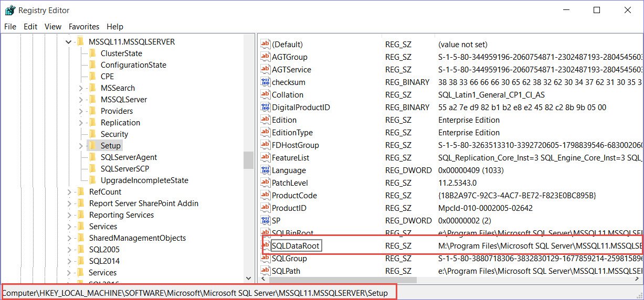Open the Edit menu
The image size is (644, 300).
(30, 27)
